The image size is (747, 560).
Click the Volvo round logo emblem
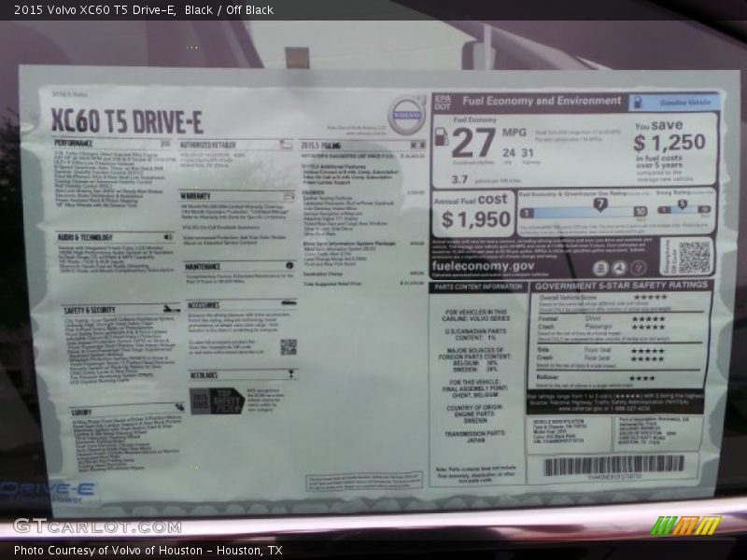[x=406, y=115]
